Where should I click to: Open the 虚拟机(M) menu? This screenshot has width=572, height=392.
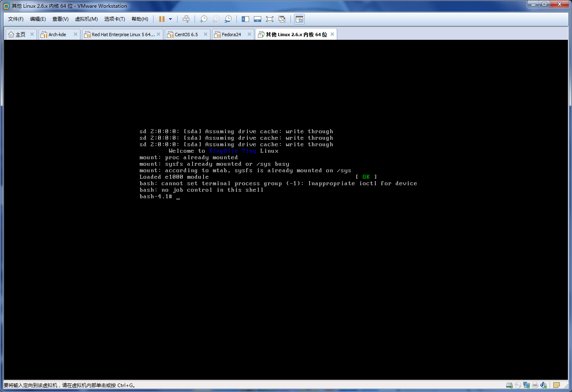coord(87,19)
